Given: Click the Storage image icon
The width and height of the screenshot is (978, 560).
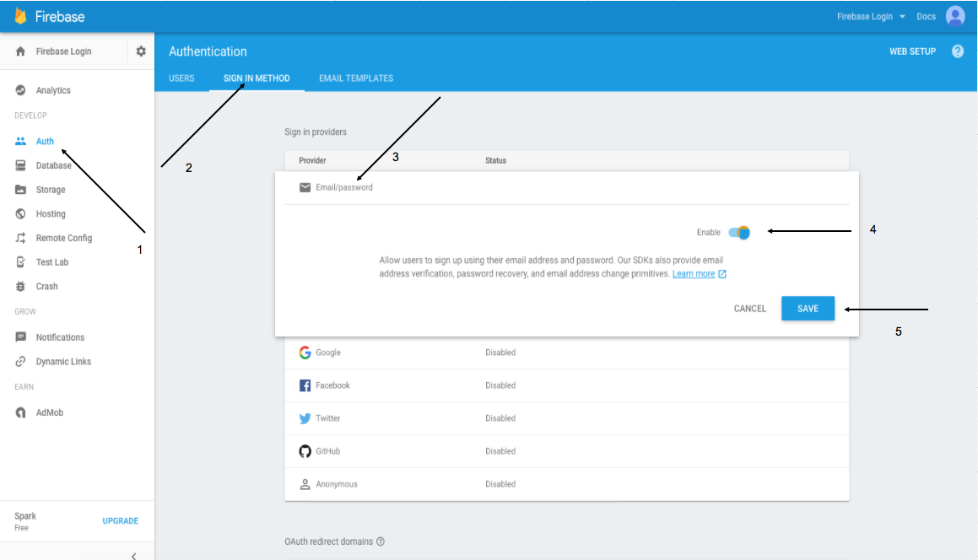Looking at the screenshot, I should tap(20, 190).
